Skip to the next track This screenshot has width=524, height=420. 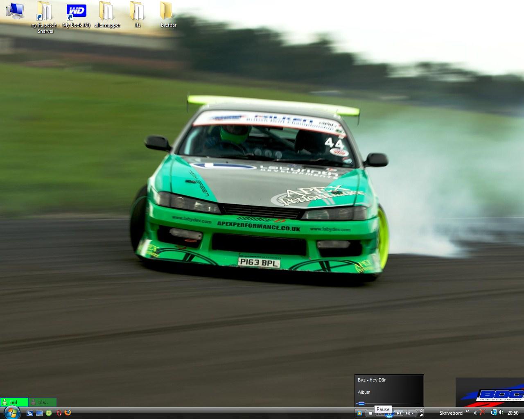399,413
